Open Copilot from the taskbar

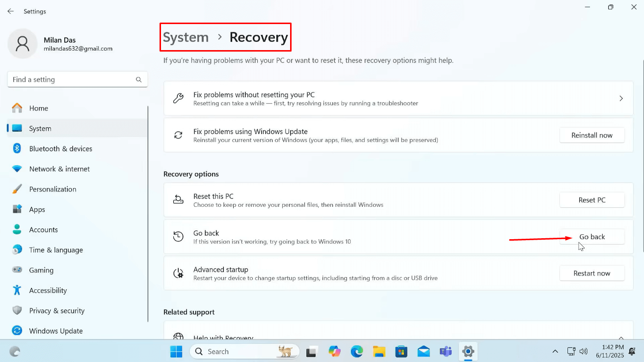tap(335, 352)
